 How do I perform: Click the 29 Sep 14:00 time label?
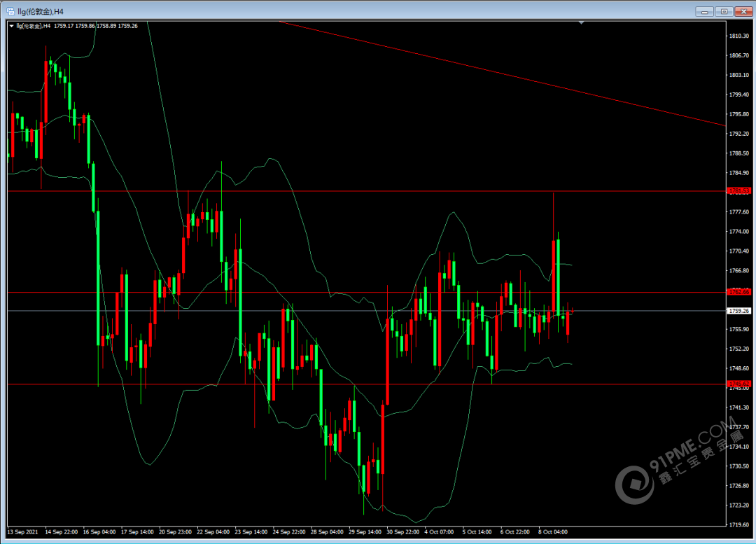[x=365, y=532]
